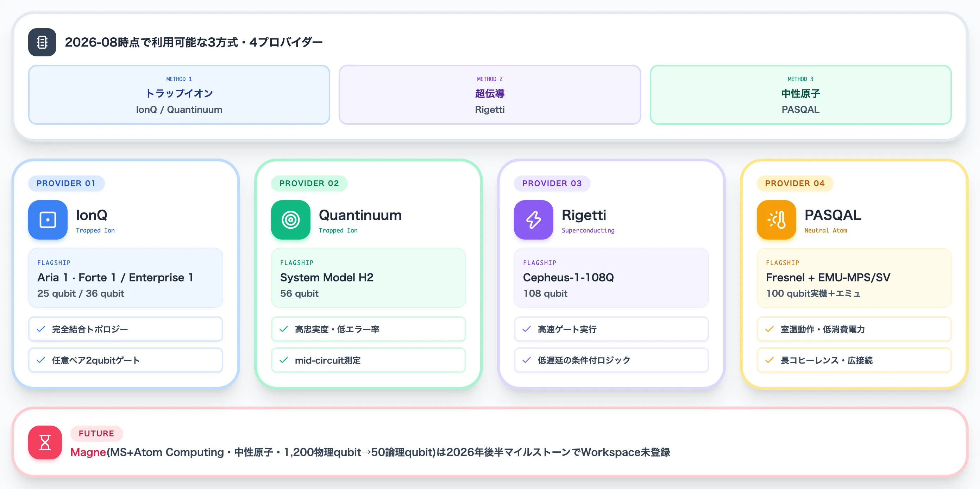This screenshot has height=489, width=980.
Task: Click the System Model H2 text
Action: pos(327,277)
